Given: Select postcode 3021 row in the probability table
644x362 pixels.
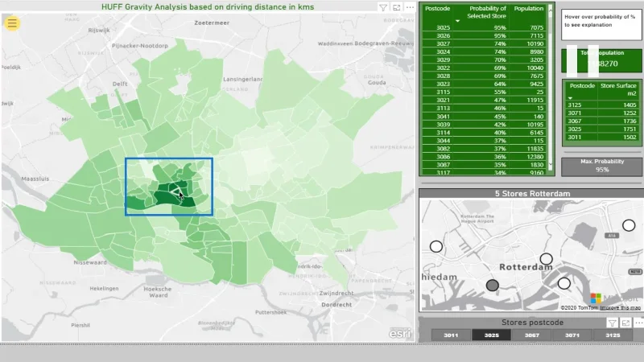Looking at the screenshot, I should [x=484, y=100].
